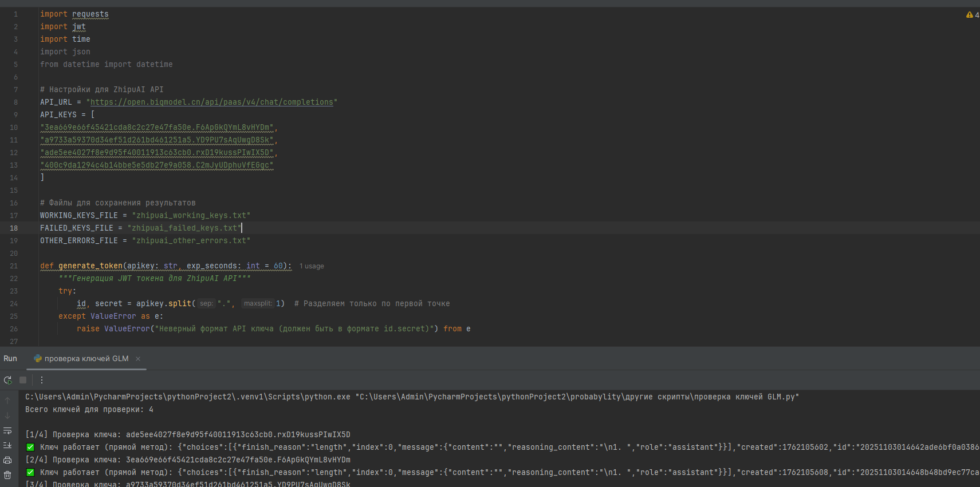This screenshot has width=980, height=487.
Task: Close the проверка ключей GLM run tab
Action: click(138, 359)
